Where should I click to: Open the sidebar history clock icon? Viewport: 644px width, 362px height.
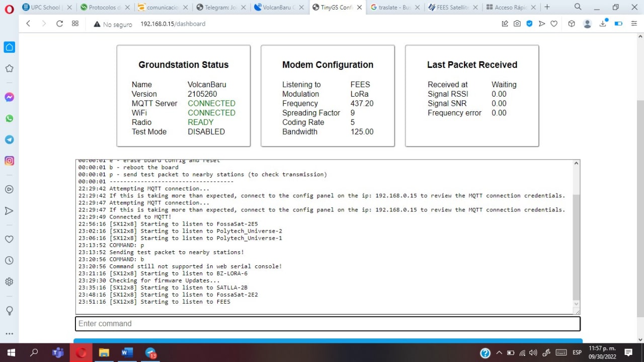pos(9,260)
